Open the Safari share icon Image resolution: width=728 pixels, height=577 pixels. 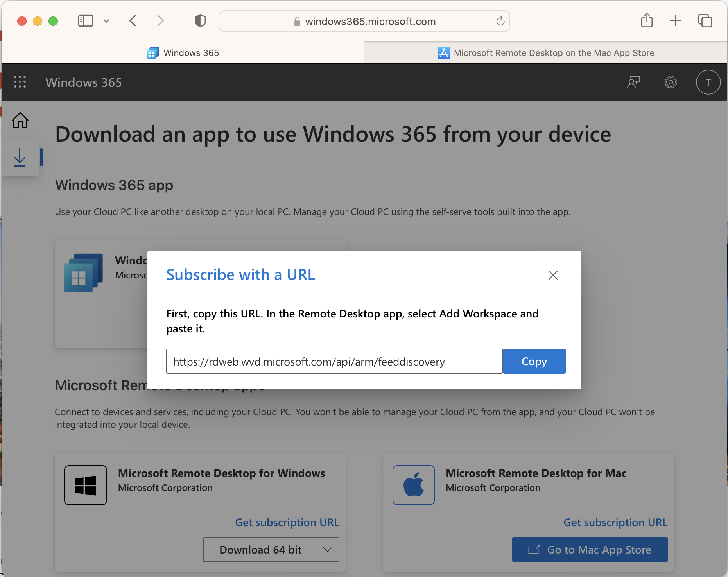[x=647, y=20]
